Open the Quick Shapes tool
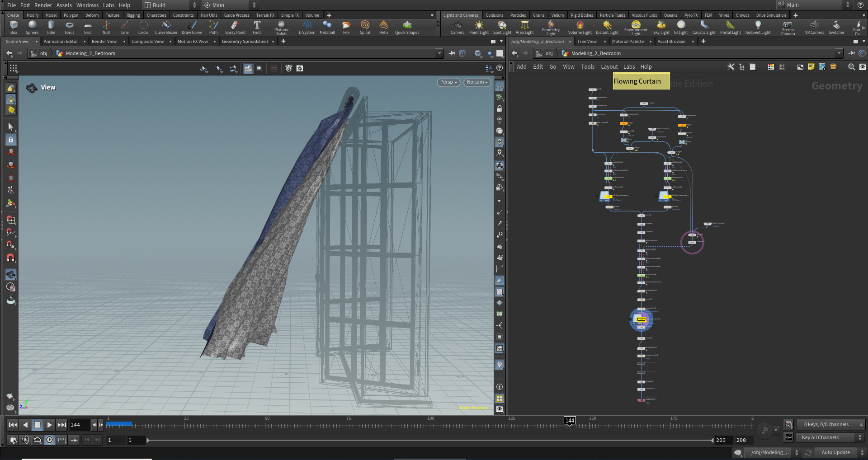The height and width of the screenshot is (460, 868). click(406, 27)
